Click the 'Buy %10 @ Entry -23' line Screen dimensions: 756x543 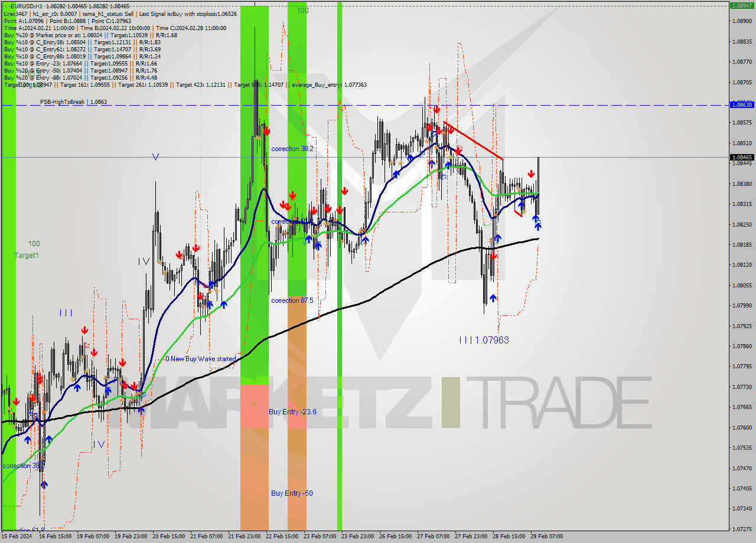point(80,63)
